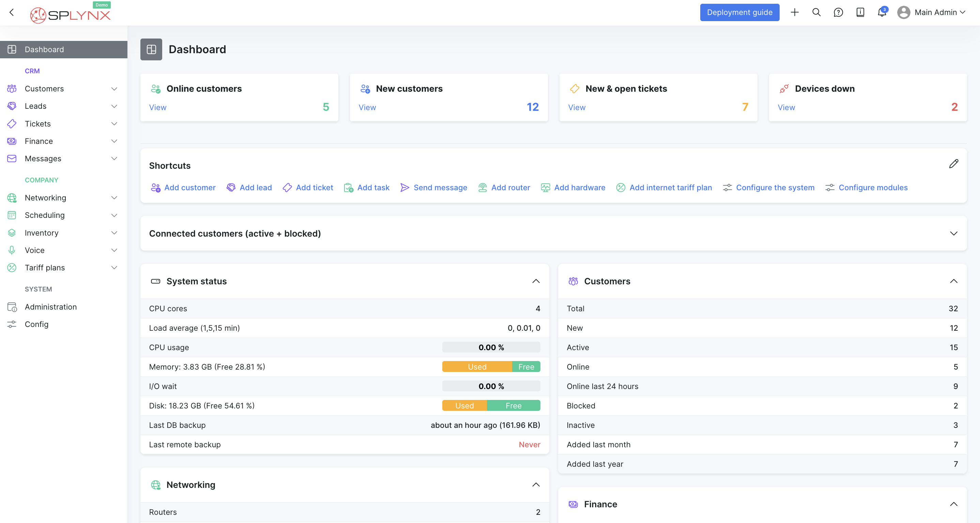
Task: Select Dashboard in the sidebar
Action: coord(44,49)
